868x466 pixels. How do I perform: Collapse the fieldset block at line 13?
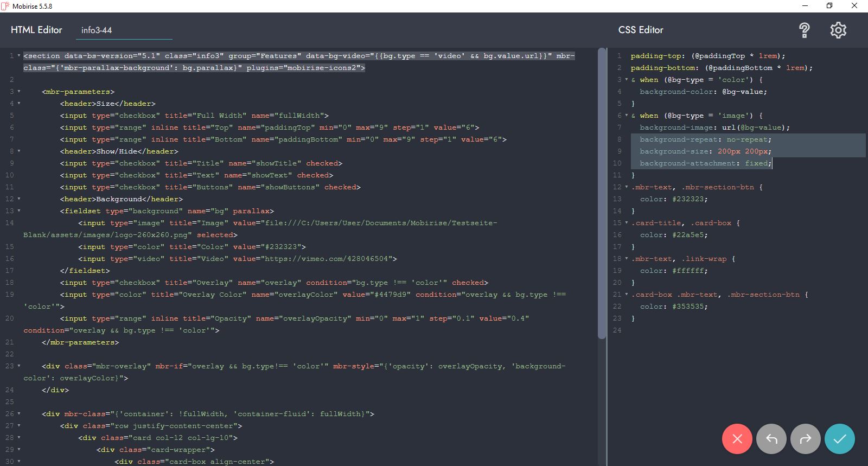(x=19, y=211)
